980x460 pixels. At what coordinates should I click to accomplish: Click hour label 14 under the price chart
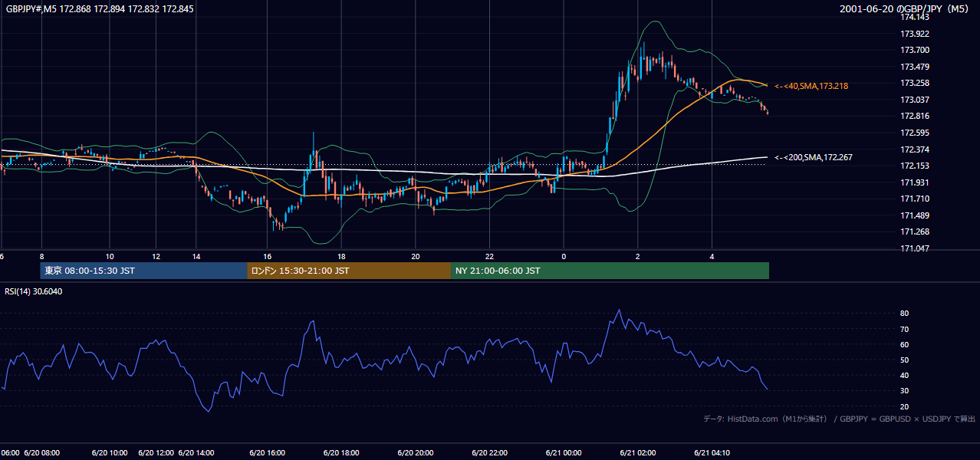tap(196, 257)
